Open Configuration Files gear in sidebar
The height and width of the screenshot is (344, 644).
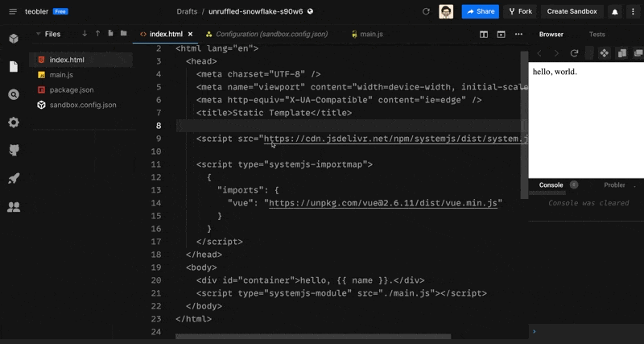(x=14, y=122)
